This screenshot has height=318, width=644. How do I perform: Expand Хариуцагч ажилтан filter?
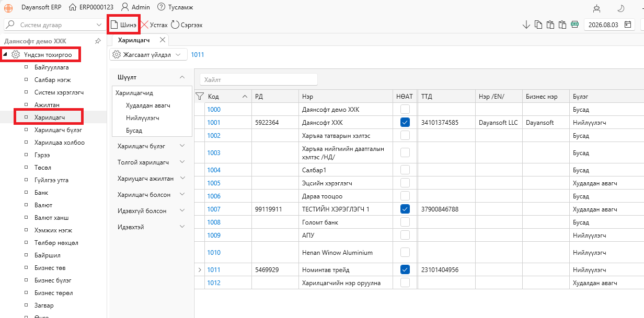tap(182, 178)
